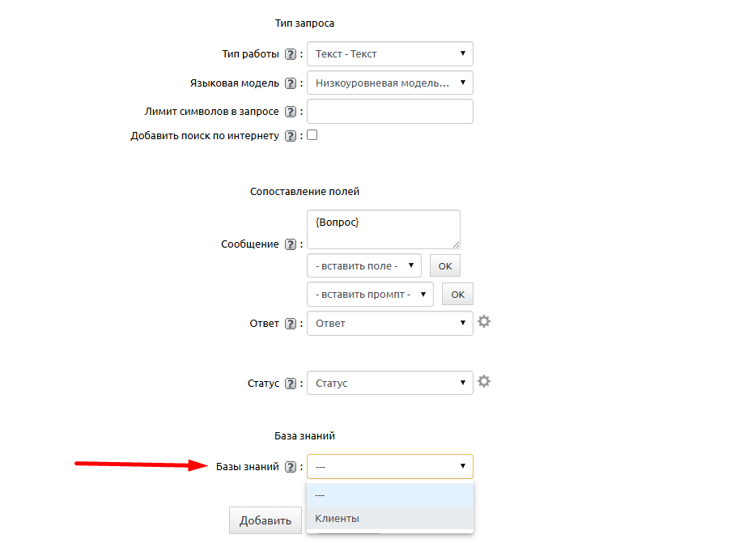Click OK next to вставить промпт

tap(457, 294)
